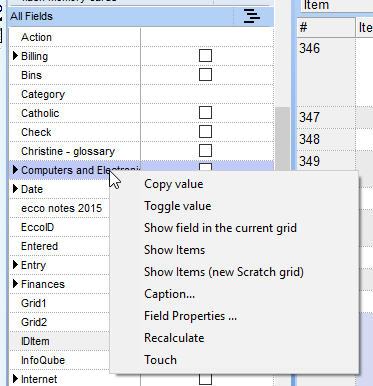Select the Christine - glossary field label
This screenshot has height=386, width=373.
click(x=68, y=151)
